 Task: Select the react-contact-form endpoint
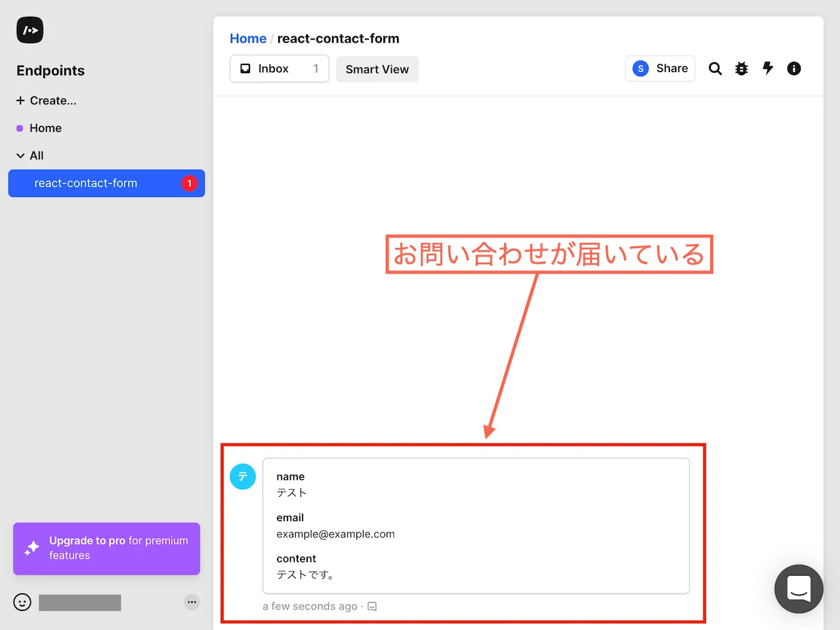[x=87, y=183]
